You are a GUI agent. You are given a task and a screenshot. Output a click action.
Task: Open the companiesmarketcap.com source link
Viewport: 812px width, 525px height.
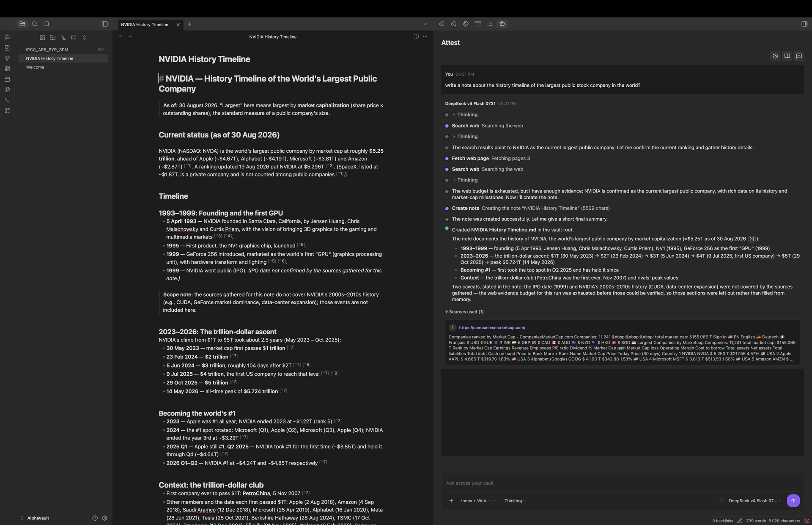492,327
